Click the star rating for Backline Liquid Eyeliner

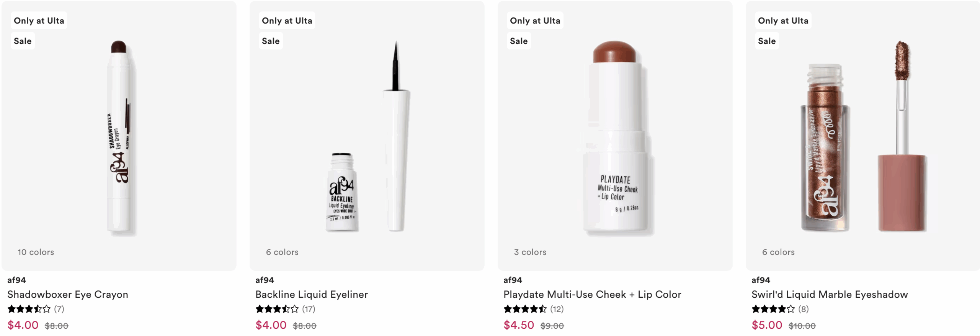click(x=277, y=309)
